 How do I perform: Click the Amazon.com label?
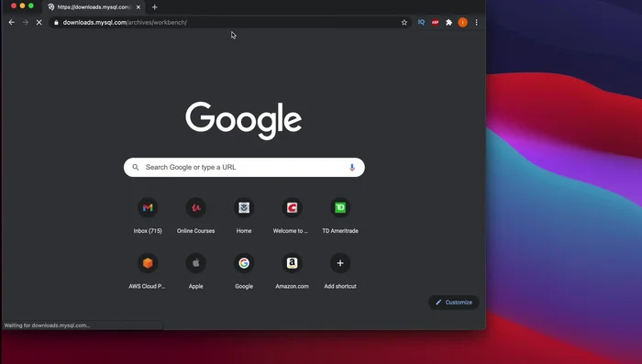click(292, 286)
